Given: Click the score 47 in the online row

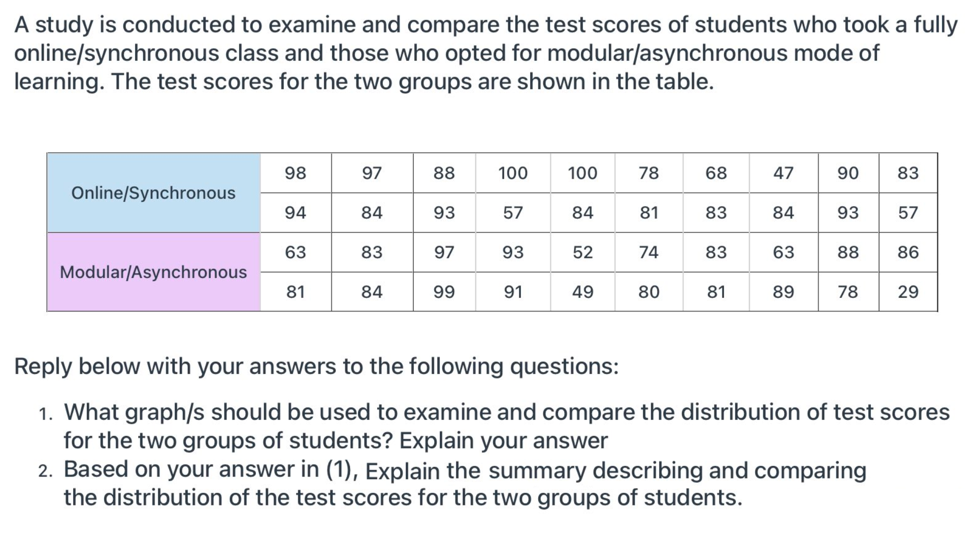Looking at the screenshot, I should [x=783, y=173].
